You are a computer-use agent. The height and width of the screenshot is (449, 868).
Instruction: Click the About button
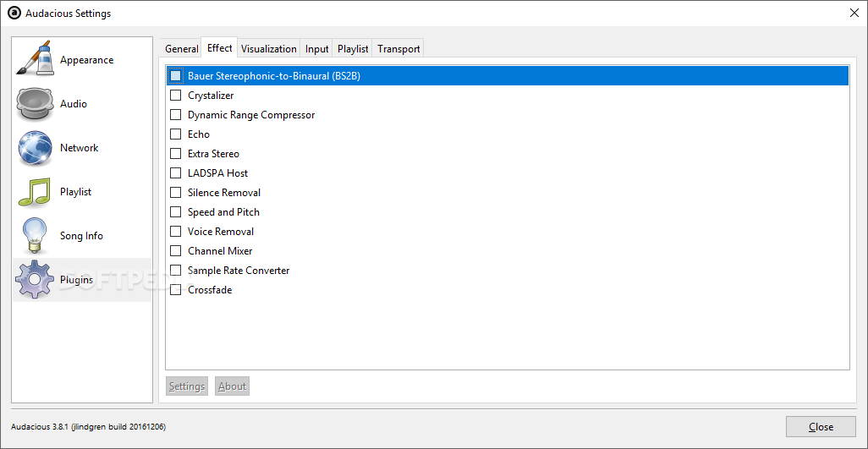[x=232, y=386]
